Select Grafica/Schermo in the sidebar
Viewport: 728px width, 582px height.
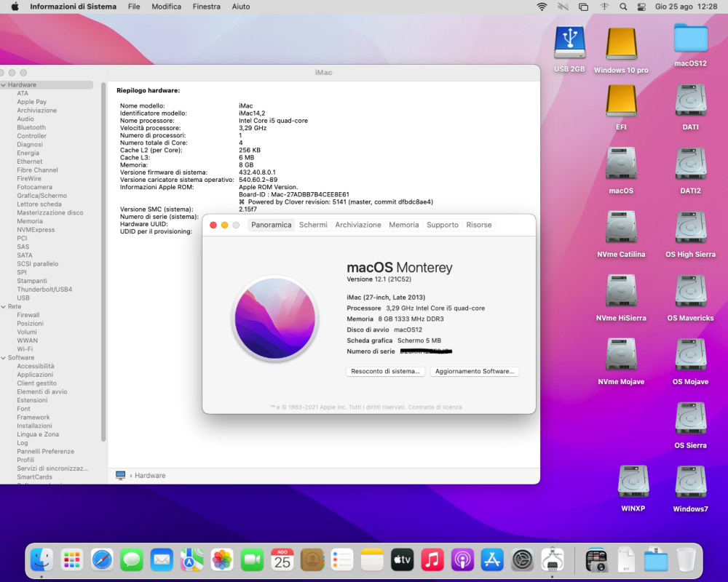(x=41, y=196)
